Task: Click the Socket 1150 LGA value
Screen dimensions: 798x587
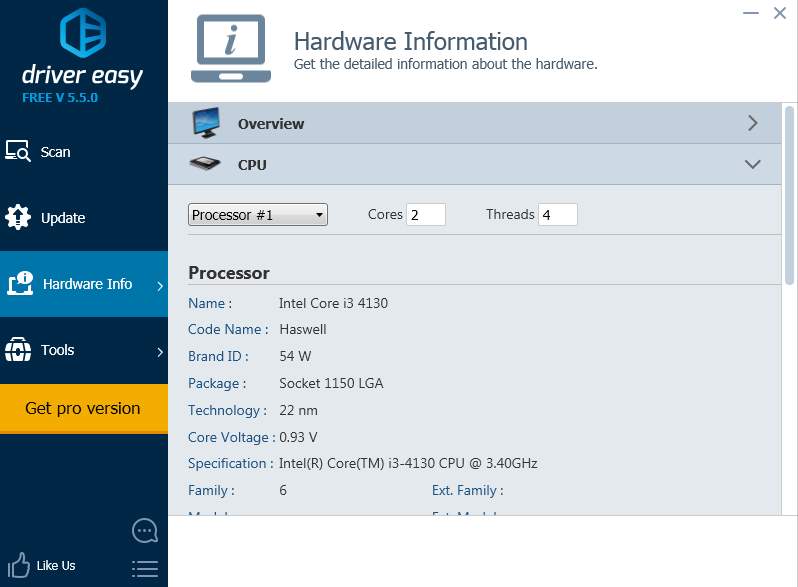Action: [x=331, y=383]
